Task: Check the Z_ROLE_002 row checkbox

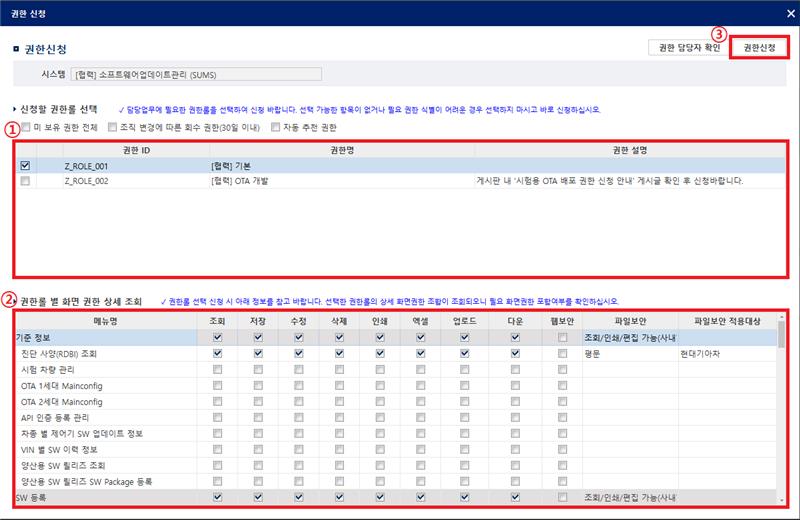Action: [25, 181]
